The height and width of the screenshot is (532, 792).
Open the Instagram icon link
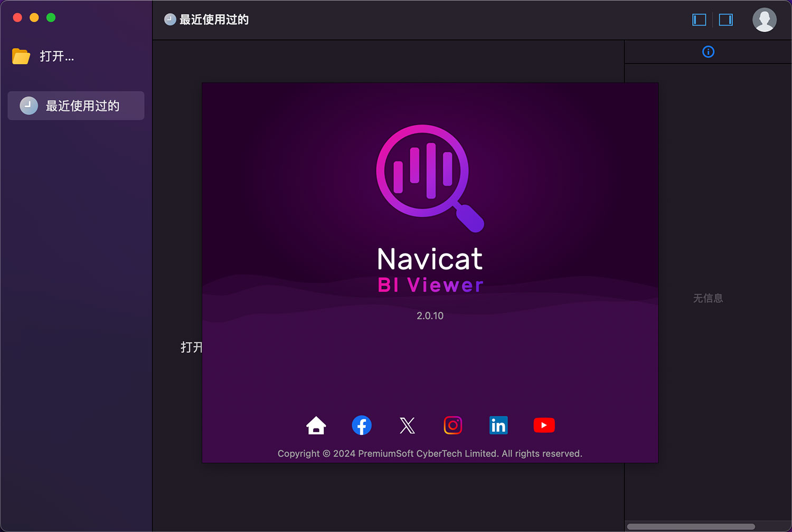[x=453, y=425]
